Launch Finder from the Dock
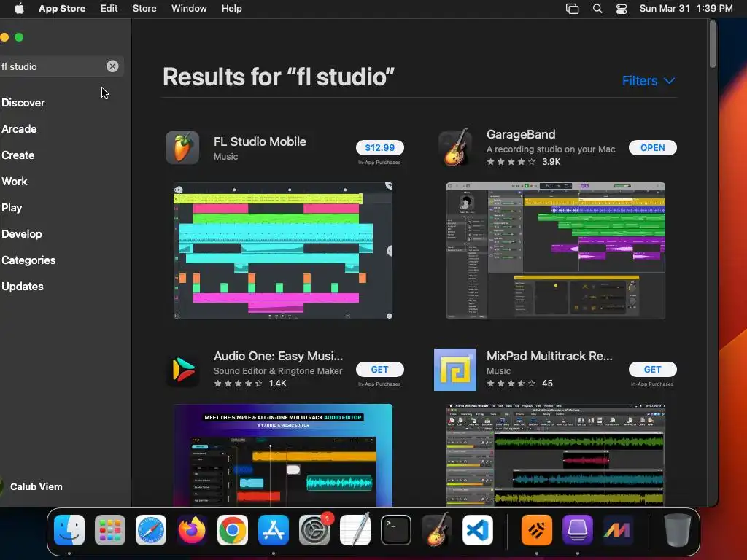 [x=69, y=530]
